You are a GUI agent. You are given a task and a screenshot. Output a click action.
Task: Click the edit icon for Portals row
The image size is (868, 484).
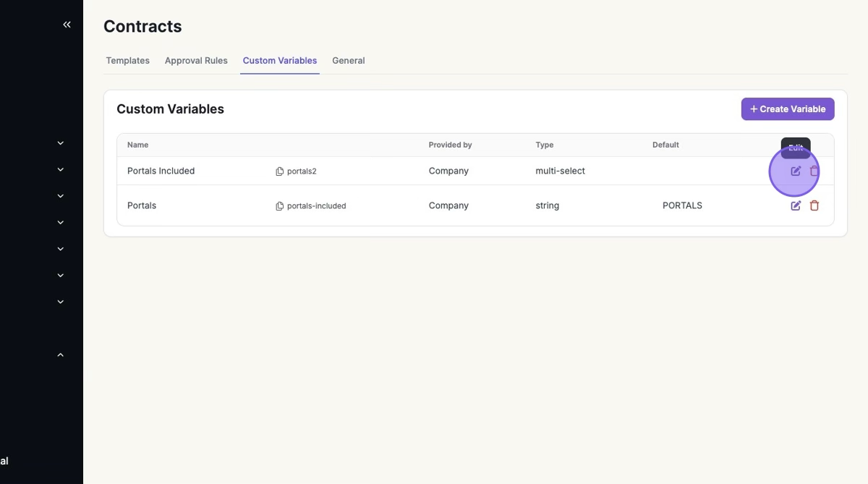coord(796,205)
